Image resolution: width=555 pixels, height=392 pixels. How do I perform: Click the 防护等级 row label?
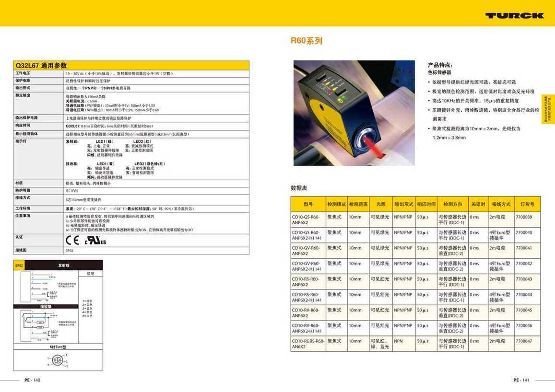(23, 191)
